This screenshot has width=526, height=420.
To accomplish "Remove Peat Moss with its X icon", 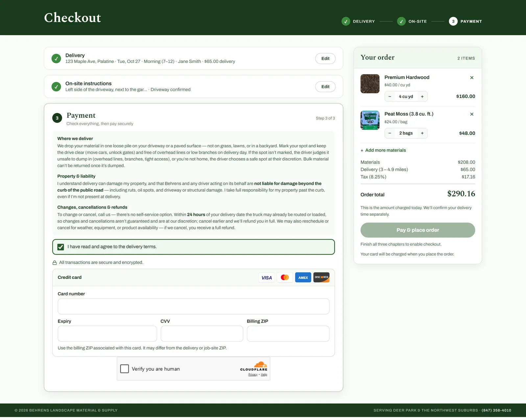I will [472, 114].
